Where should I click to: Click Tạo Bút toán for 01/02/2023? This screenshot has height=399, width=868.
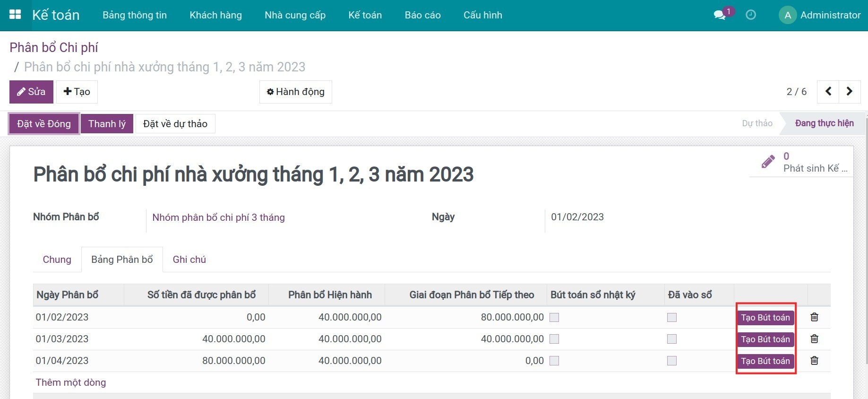765,318
